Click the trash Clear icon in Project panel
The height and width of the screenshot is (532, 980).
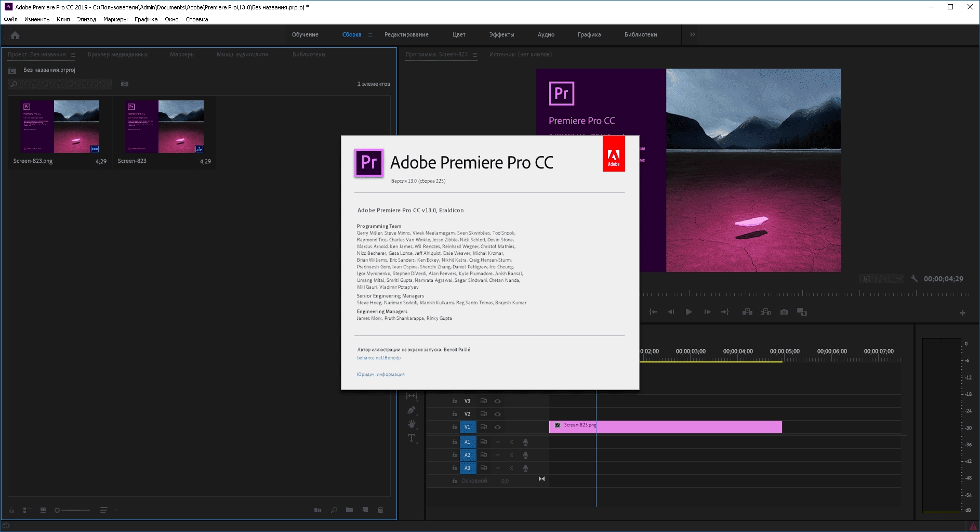[x=380, y=510]
